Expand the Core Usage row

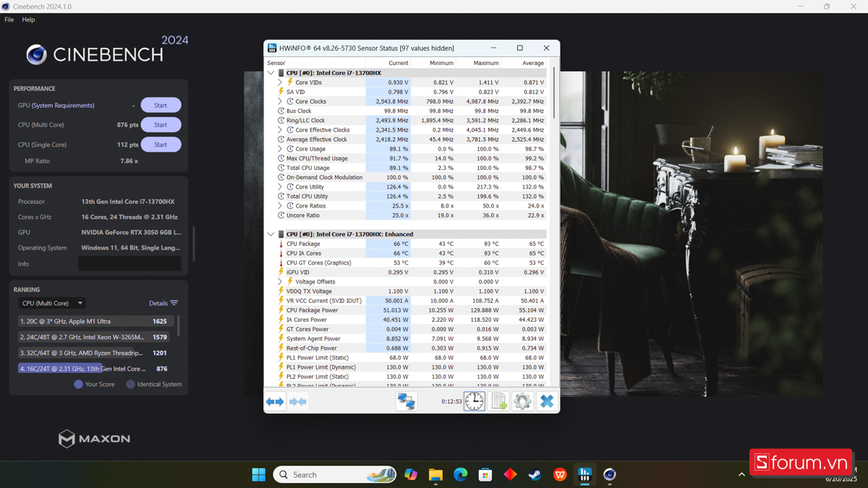[x=280, y=149]
